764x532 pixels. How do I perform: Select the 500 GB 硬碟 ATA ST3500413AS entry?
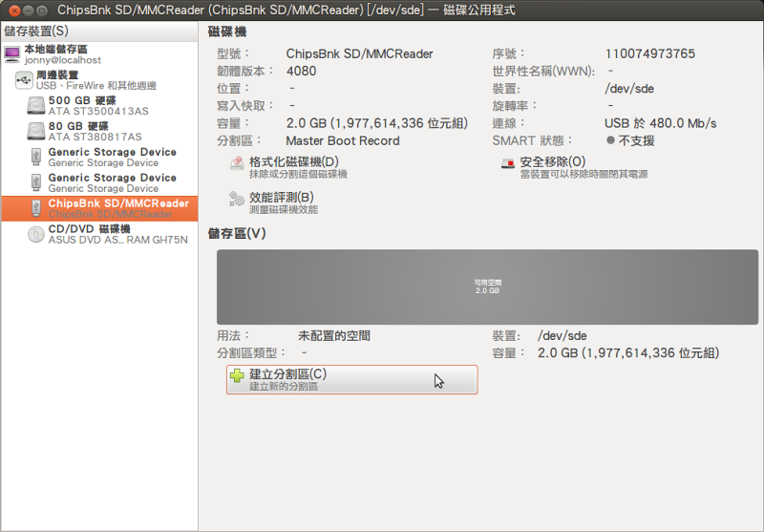(x=99, y=106)
